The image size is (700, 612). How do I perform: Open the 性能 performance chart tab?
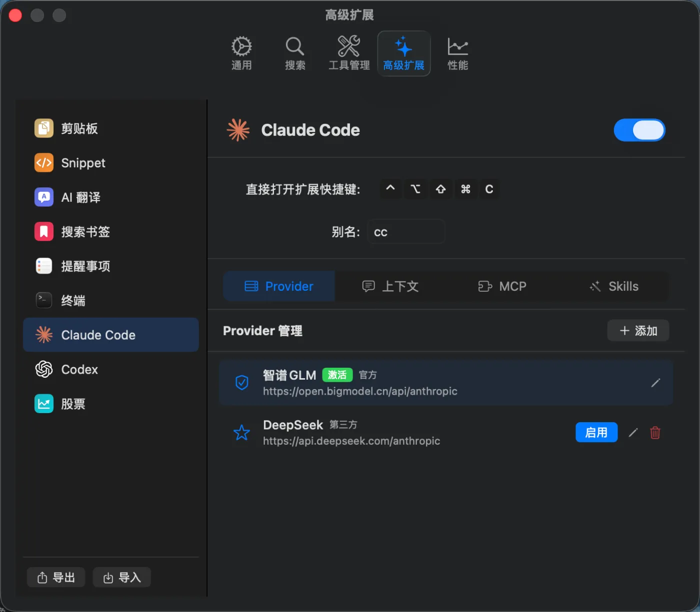[x=457, y=53]
